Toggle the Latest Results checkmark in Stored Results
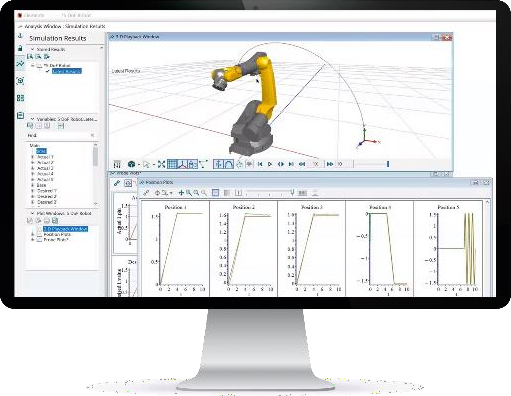This screenshot has height=396, width=511. [x=48, y=71]
